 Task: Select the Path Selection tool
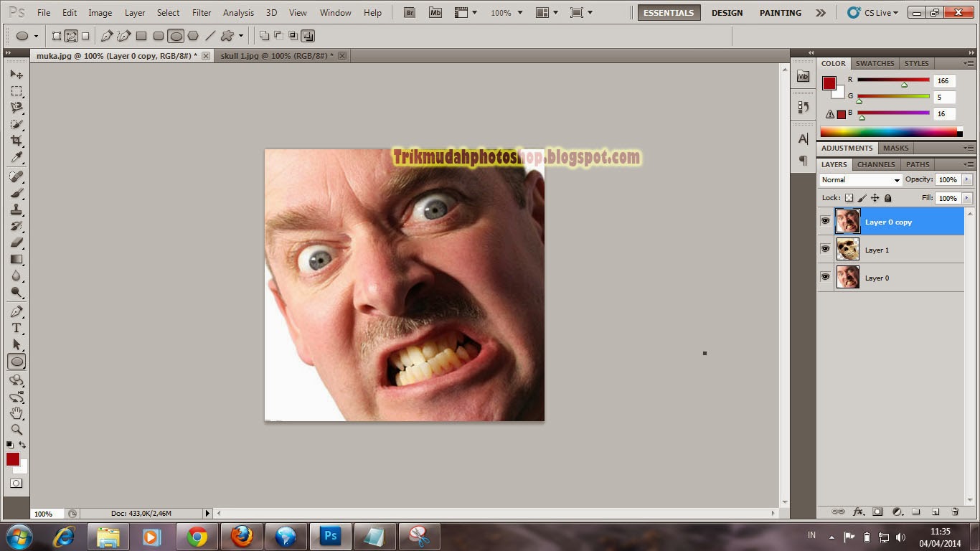pyautogui.click(x=17, y=344)
